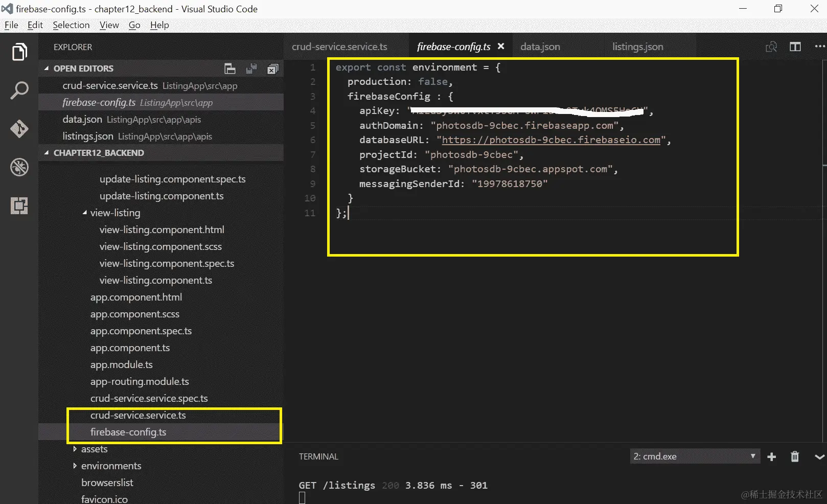827x504 pixels.
Task: Collapse the terminal panel with the chevron
Action: point(819,457)
